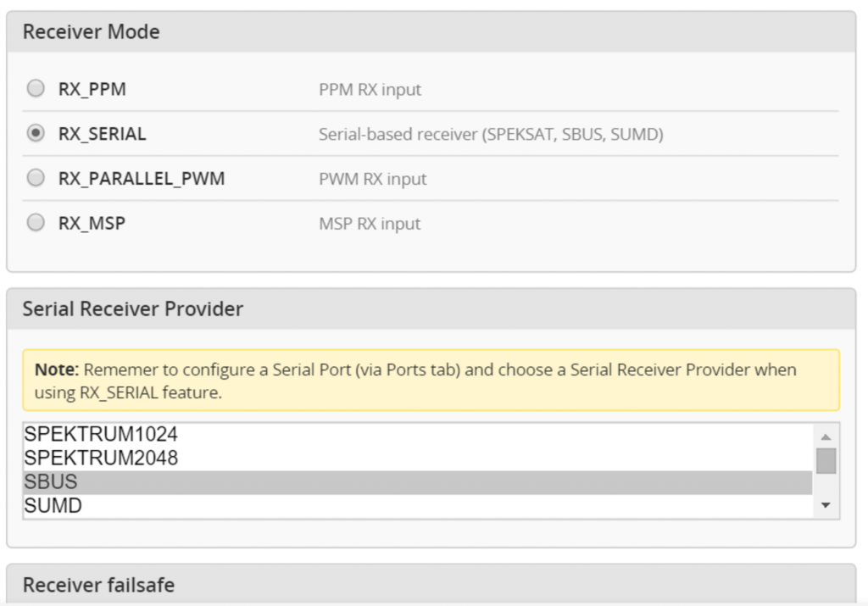Click the provider list scroll-up arrow
Image resolution: width=868 pixels, height=606 pixels.
tap(826, 437)
